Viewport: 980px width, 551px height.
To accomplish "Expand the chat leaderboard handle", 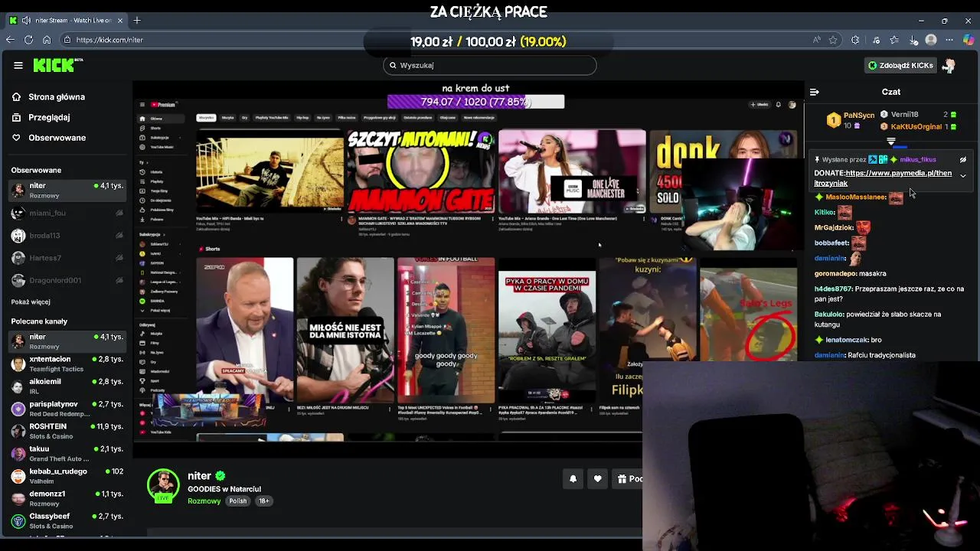I will pos(891,142).
